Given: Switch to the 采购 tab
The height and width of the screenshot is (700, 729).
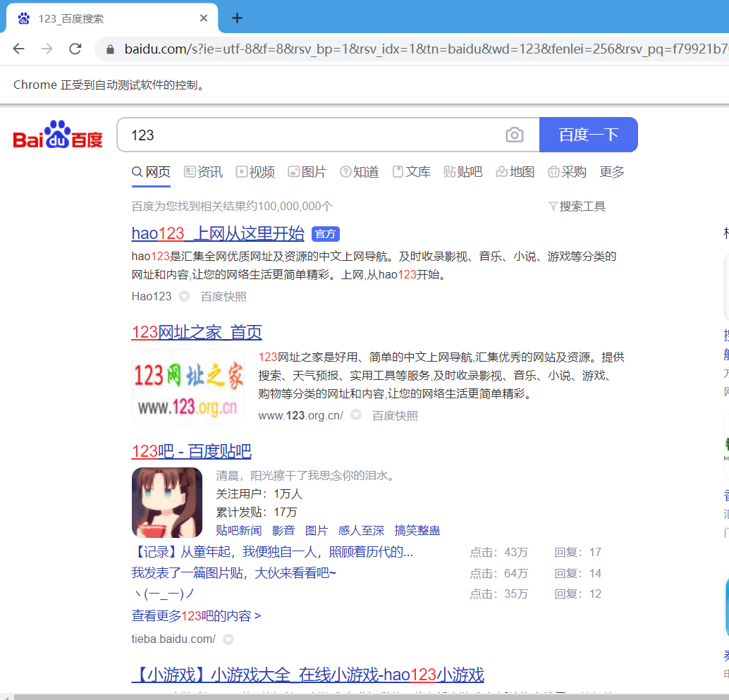Looking at the screenshot, I should tap(568, 172).
